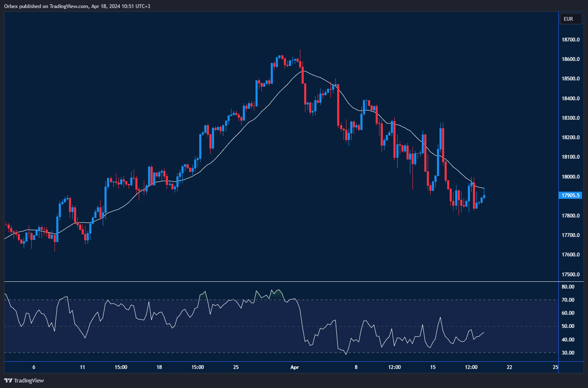The image size is (588, 388).
Task: Click the 6 date marker on time axis
Action: coord(34,367)
